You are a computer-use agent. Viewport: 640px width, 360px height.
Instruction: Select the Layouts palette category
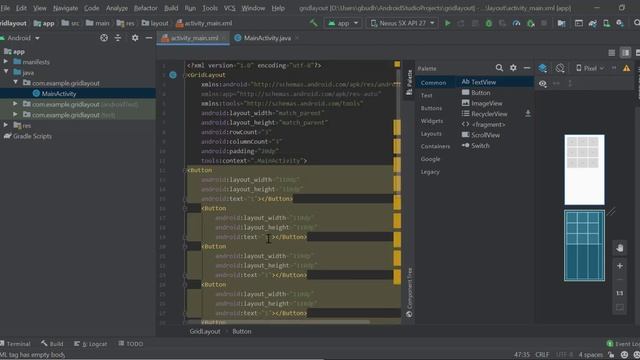(431, 133)
